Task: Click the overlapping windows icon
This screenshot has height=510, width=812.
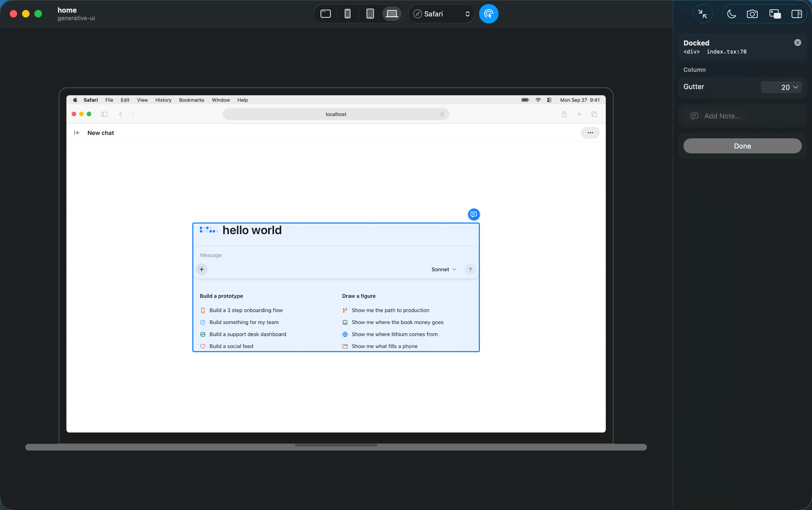Action: coord(775,14)
